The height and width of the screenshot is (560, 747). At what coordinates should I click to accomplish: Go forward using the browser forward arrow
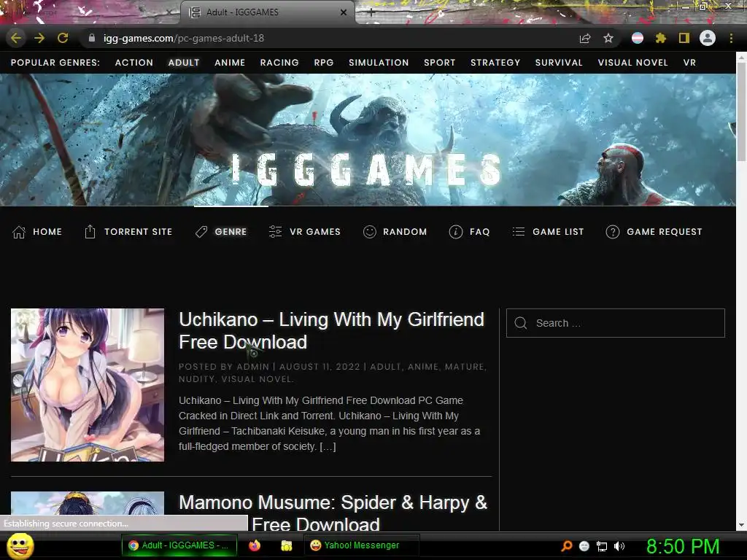39,38
